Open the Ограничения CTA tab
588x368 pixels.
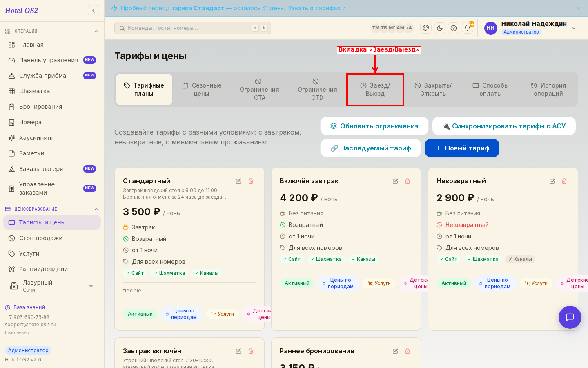click(x=259, y=90)
